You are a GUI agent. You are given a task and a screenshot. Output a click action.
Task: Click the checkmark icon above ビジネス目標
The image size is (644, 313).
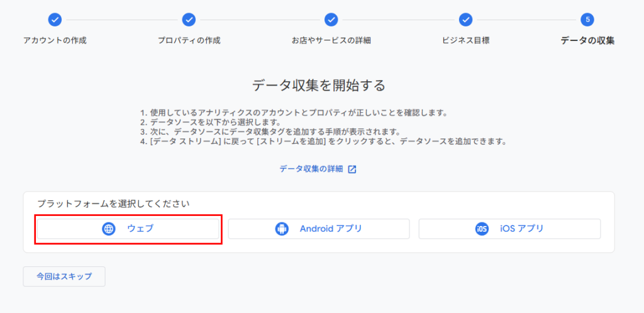point(465,20)
